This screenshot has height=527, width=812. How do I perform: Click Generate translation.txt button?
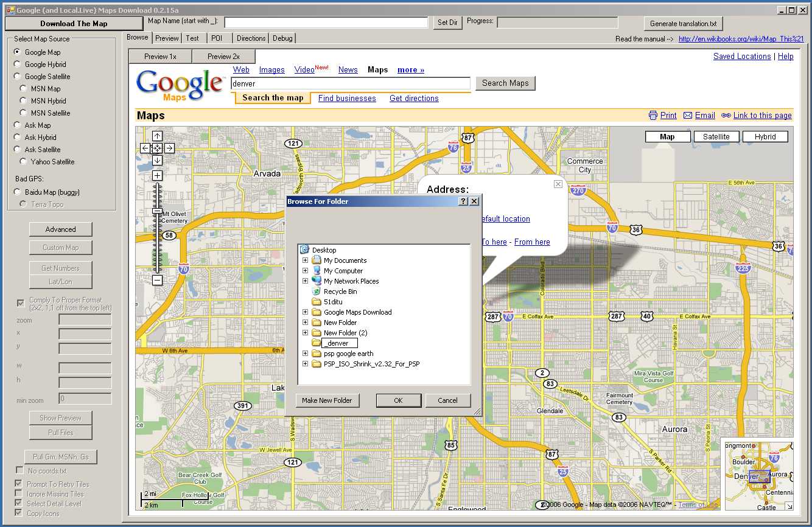click(684, 24)
